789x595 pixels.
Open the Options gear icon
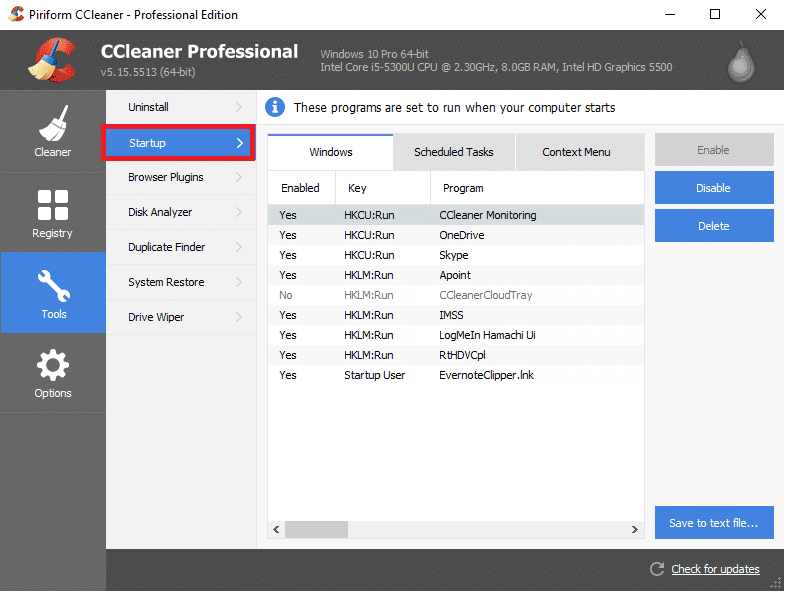52,372
